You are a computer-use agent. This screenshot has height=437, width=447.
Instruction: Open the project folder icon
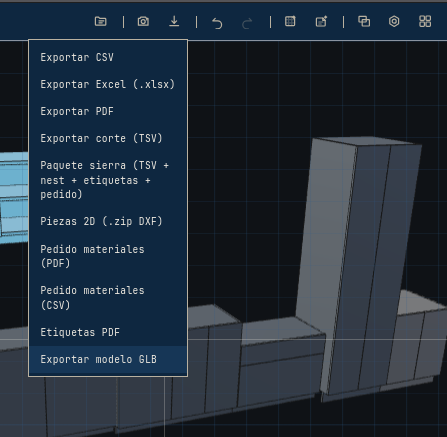coord(101,22)
